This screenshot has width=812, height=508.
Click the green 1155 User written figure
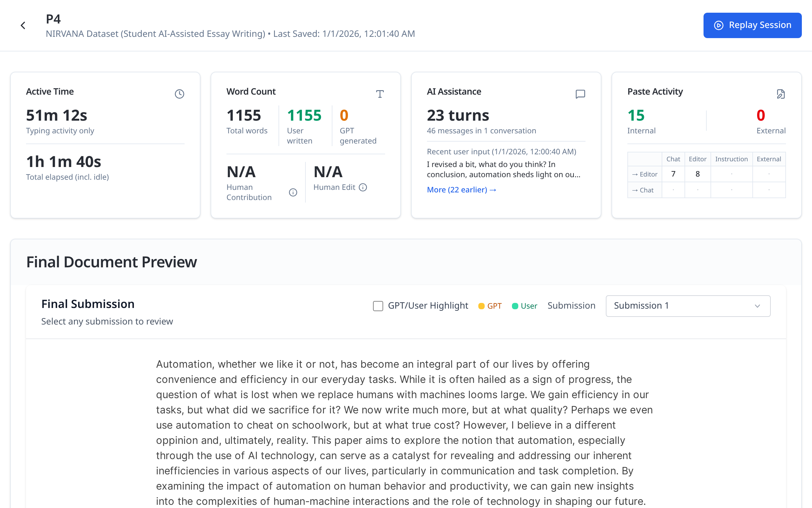coord(304,115)
